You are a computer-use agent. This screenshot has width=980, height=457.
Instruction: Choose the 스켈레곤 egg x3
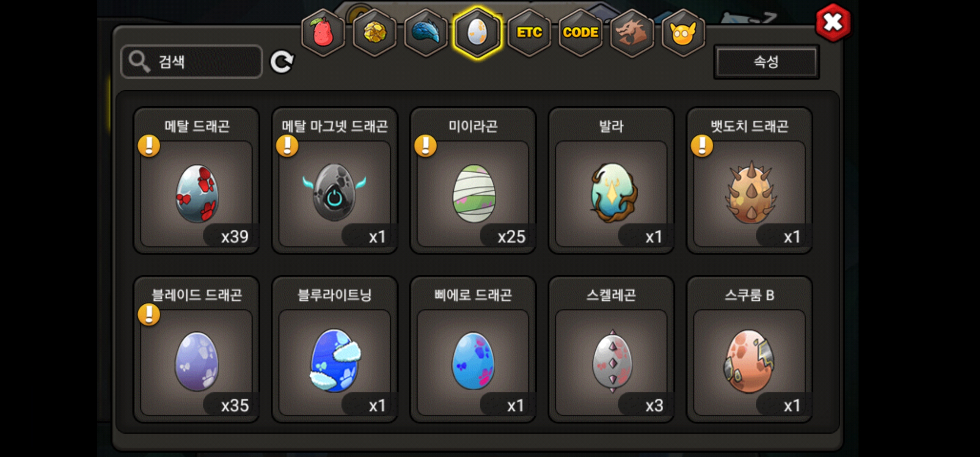click(x=611, y=349)
